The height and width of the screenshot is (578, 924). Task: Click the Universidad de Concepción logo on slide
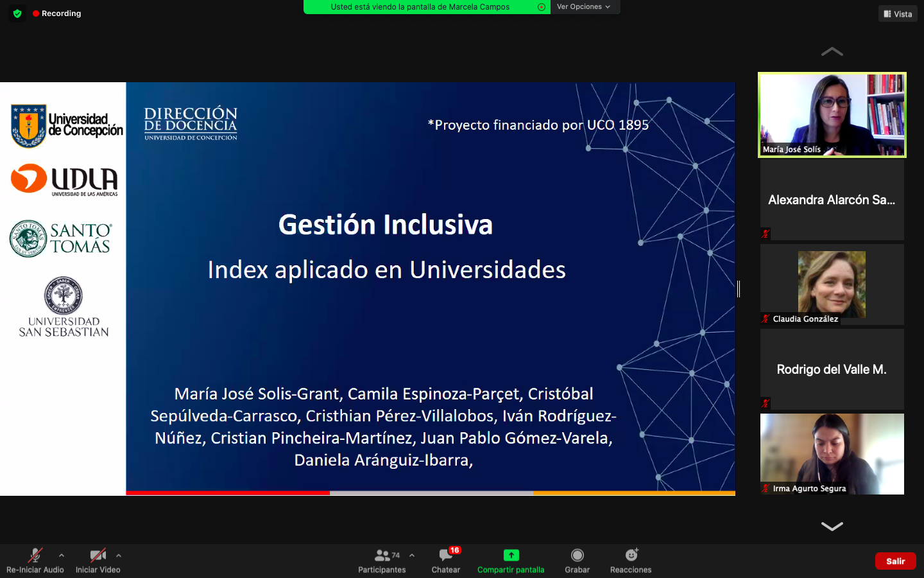coord(67,126)
